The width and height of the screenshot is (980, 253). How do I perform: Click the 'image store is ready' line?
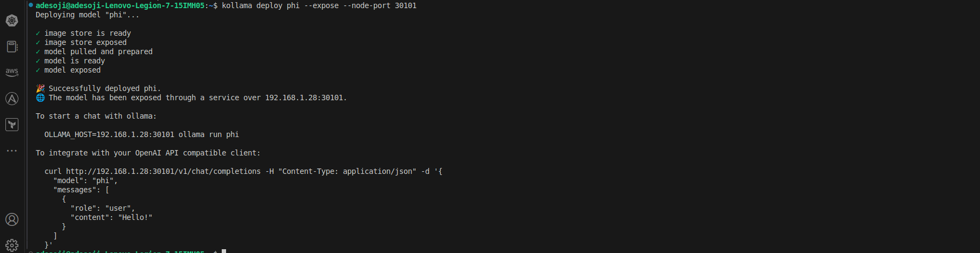(83, 33)
